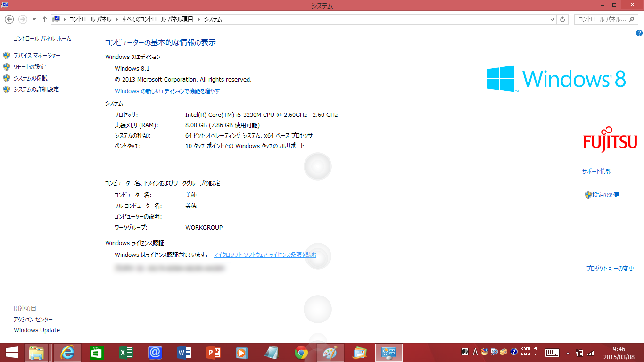Switch to the Paint taskbar icon
The height and width of the screenshot is (362, 644).
click(x=330, y=353)
